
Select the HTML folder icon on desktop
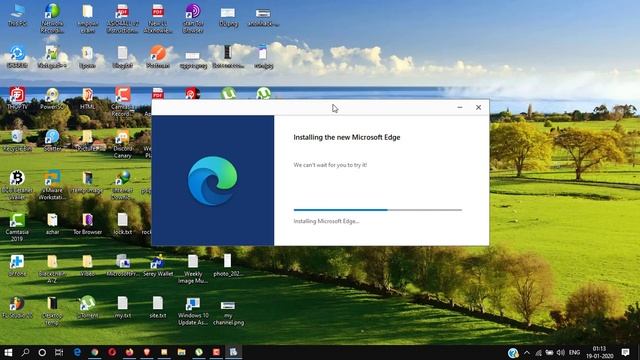(87, 98)
